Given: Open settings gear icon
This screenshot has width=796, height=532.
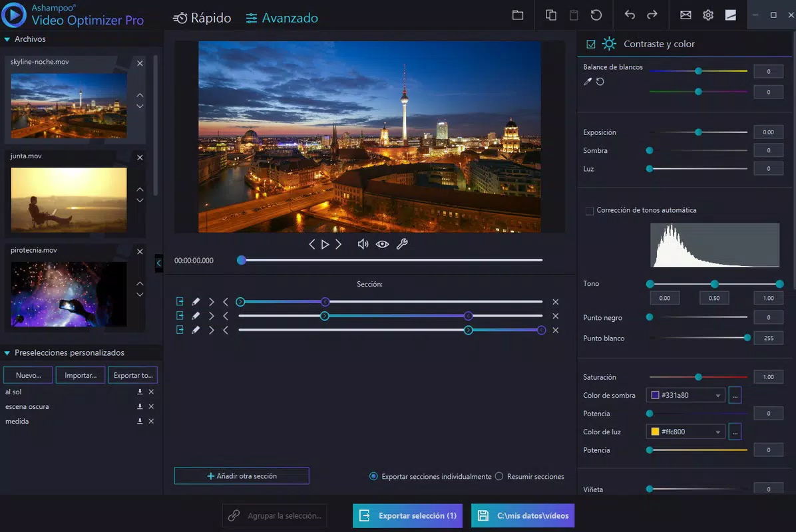Looking at the screenshot, I should point(707,15).
